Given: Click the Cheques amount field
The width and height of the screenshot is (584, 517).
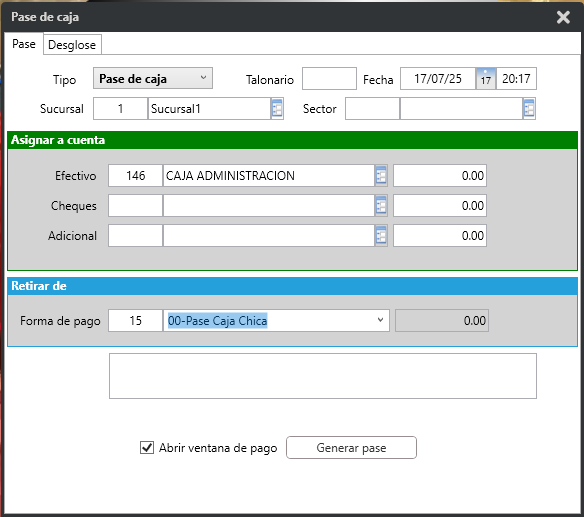Looking at the screenshot, I should pyautogui.click(x=440, y=206).
